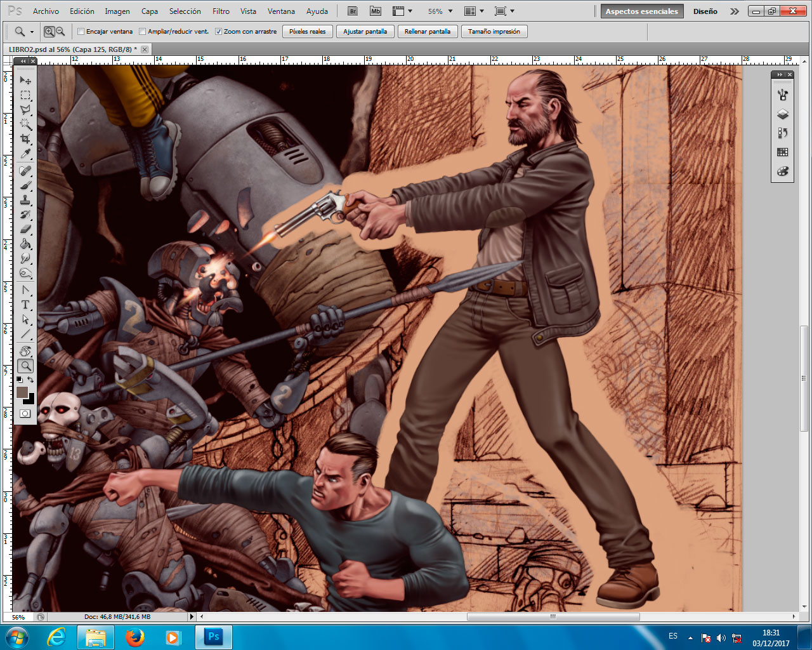Select the Clone Stamp tool
This screenshot has width=812, height=650.
25,201
